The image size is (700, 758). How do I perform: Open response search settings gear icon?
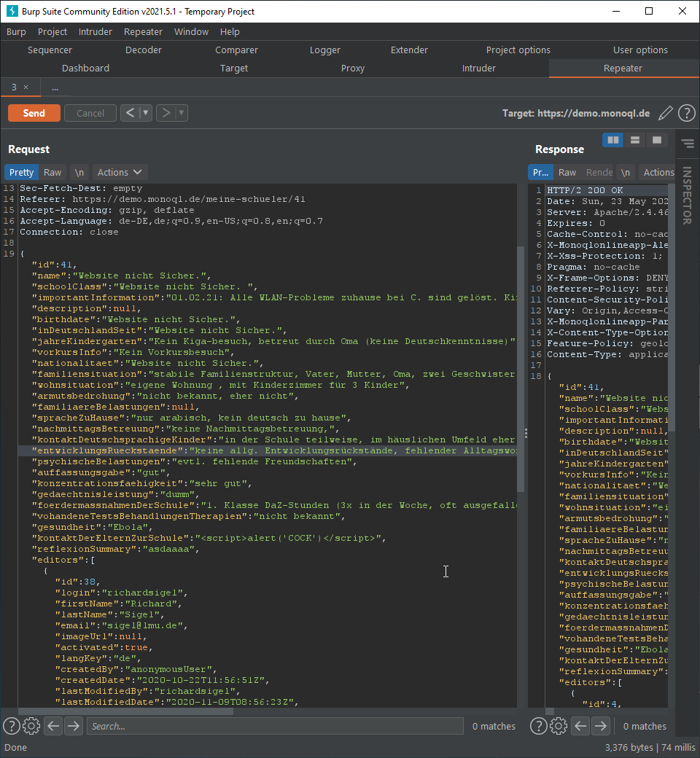coord(559,726)
